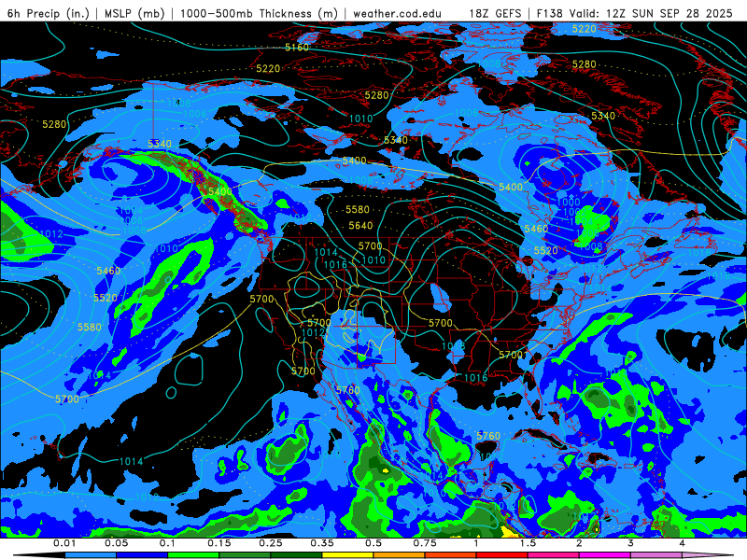Click the 0.05 legend value

click(x=116, y=543)
